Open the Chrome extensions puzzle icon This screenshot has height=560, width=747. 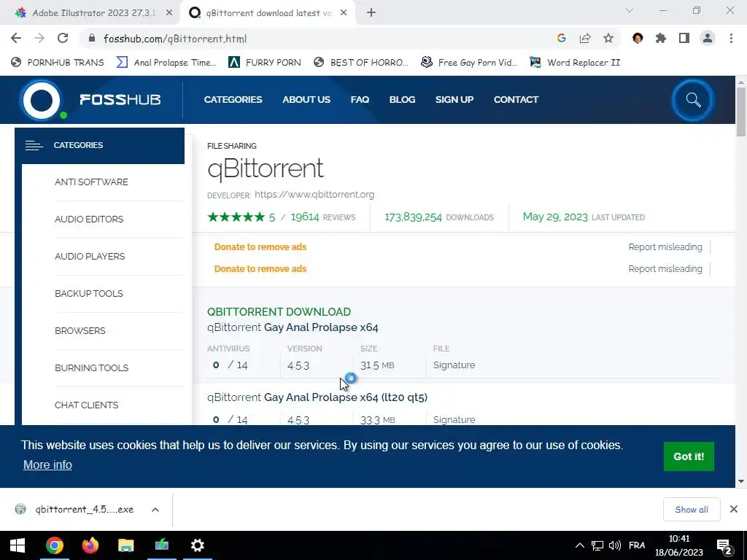(x=661, y=38)
